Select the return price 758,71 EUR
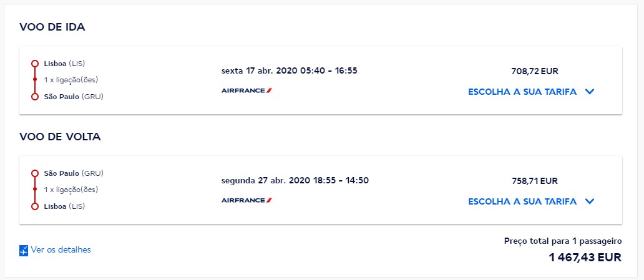 pos(534,181)
